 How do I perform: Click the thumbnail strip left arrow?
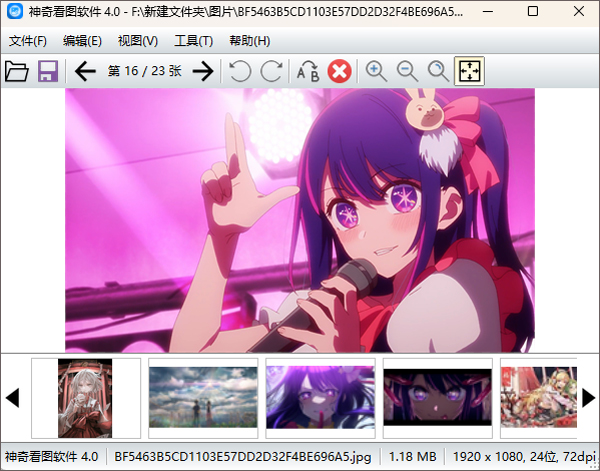[x=12, y=398]
